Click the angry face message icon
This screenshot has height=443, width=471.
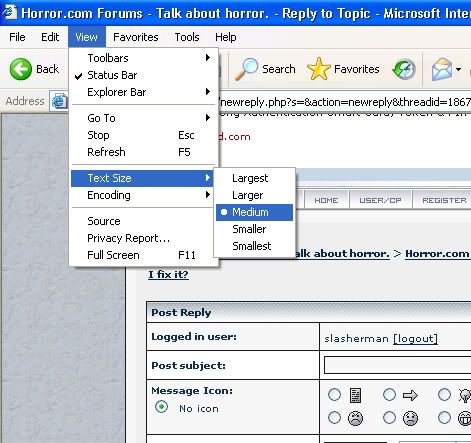(x=355, y=418)
